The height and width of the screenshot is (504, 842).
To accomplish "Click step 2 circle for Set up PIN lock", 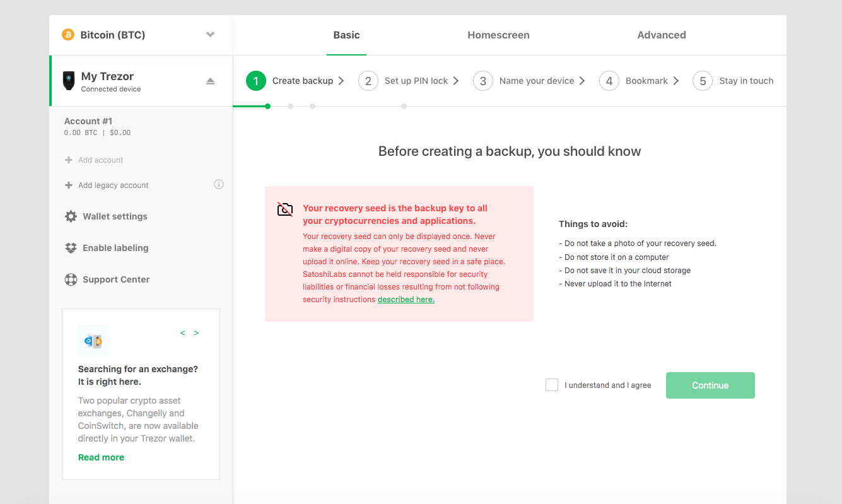I will (368, 81).
